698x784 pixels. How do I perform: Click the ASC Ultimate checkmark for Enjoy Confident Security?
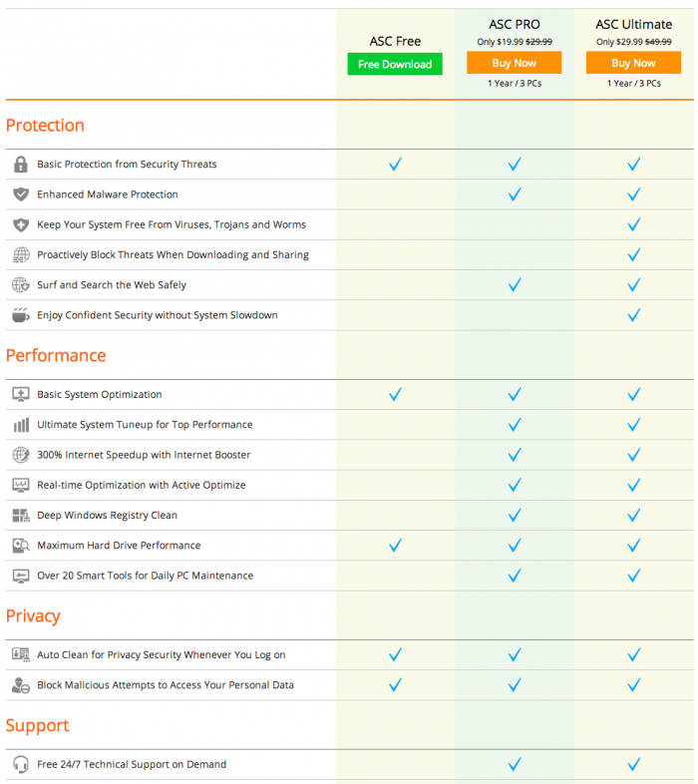coord(634,315)
